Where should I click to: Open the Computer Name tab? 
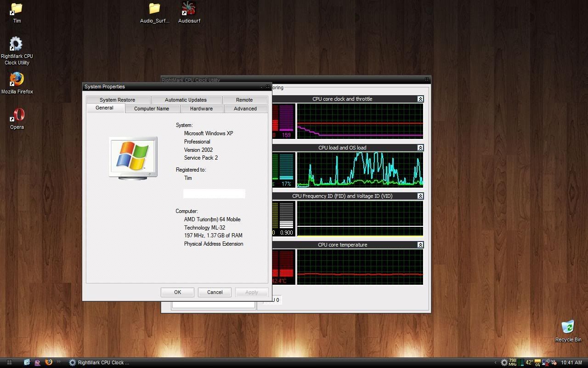[152, 109]
